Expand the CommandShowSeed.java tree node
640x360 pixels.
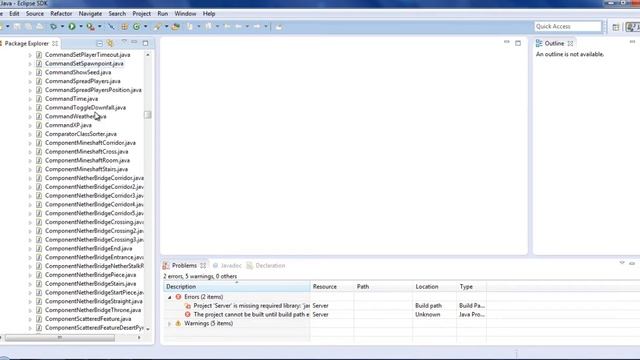pos(30,73)
